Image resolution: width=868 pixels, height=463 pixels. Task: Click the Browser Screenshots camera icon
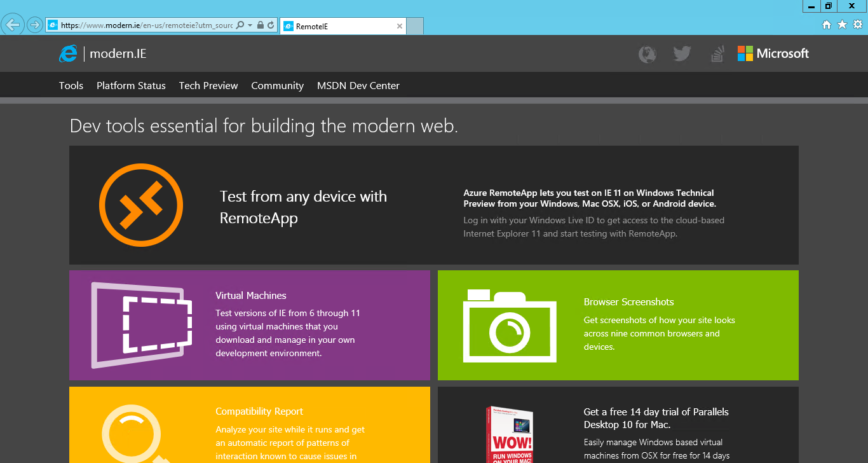tap(510, 326)
